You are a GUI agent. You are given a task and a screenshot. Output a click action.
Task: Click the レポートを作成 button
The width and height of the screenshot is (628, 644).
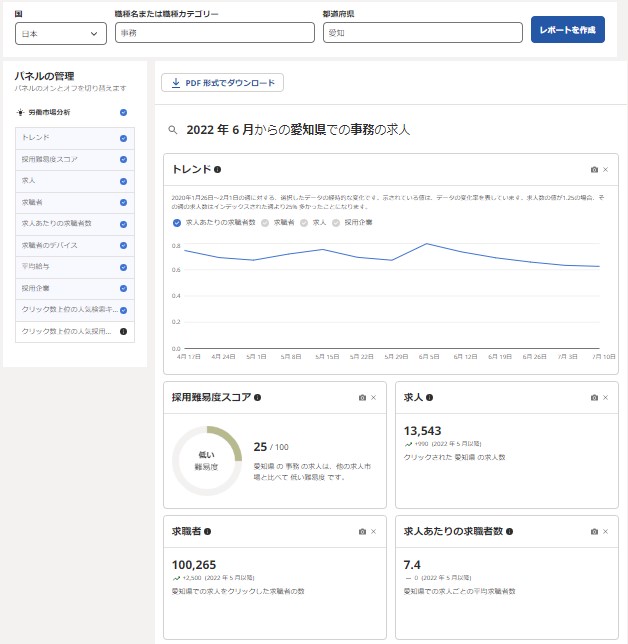567,31
